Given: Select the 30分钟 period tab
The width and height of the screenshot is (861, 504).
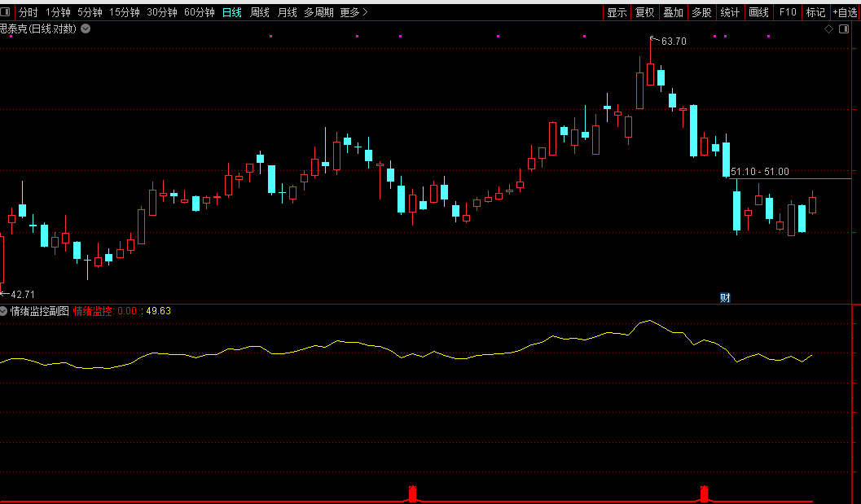Looking at the screenshot, I should click(x=161, y=12).
